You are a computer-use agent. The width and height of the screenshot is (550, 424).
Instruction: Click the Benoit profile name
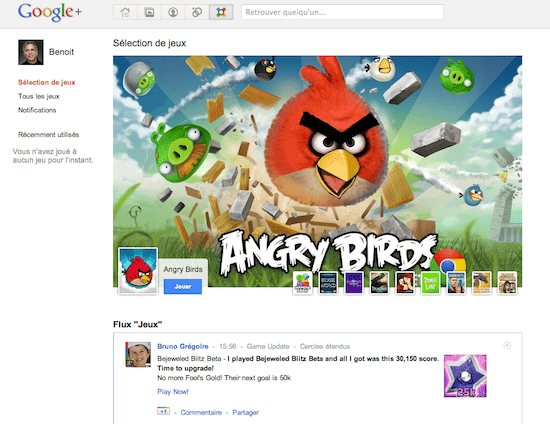tap(61, 52)
